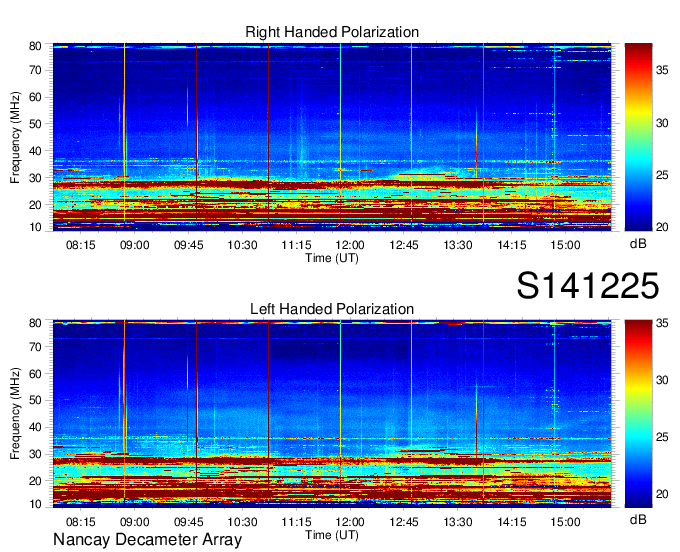Click 35 value on right-handed colorbar
Image resolution: width=680 pixels, height=552 pixels.
pyautogui.click(x=662, y=70)
